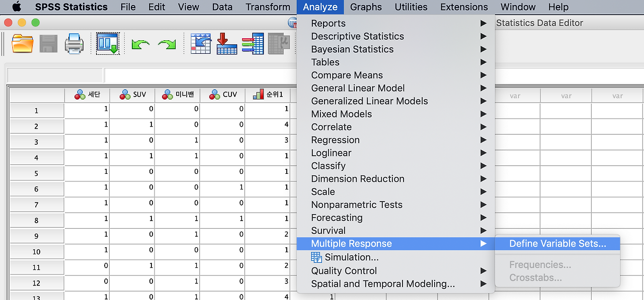
Task: Select the SUV column header
Action: point(132,95)
